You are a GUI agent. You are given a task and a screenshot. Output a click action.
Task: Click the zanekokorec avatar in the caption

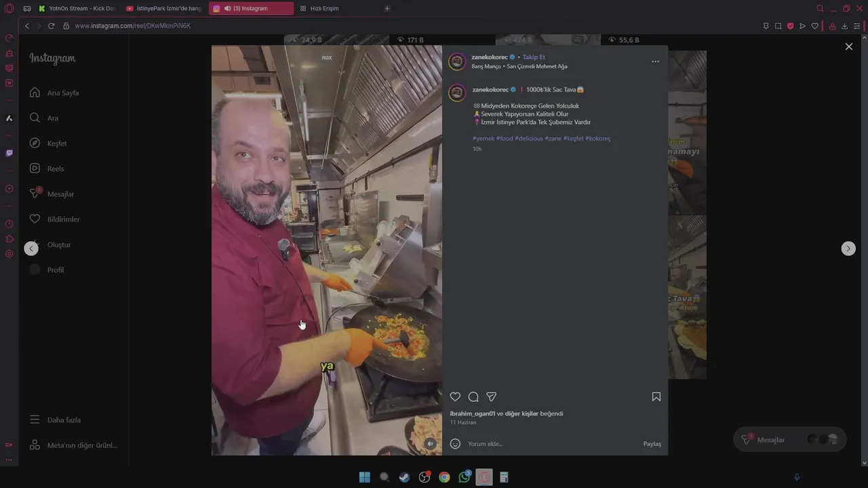(x=457, y=93)
